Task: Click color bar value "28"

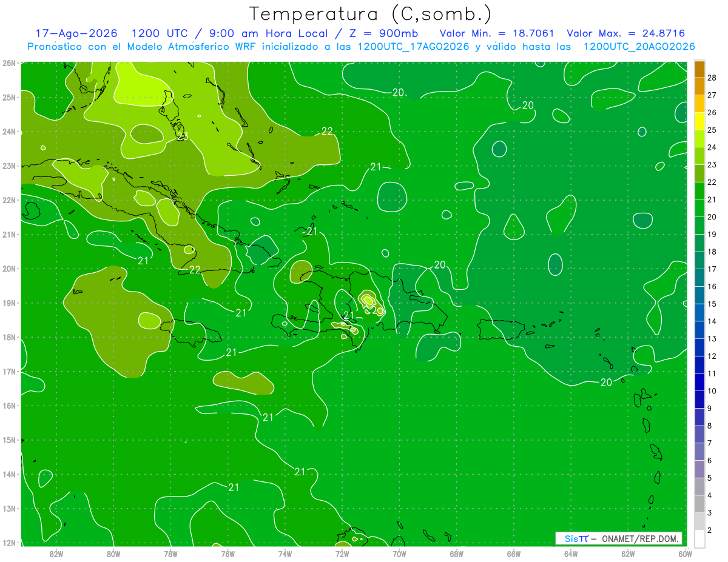Action: click(x=712, y=78)
